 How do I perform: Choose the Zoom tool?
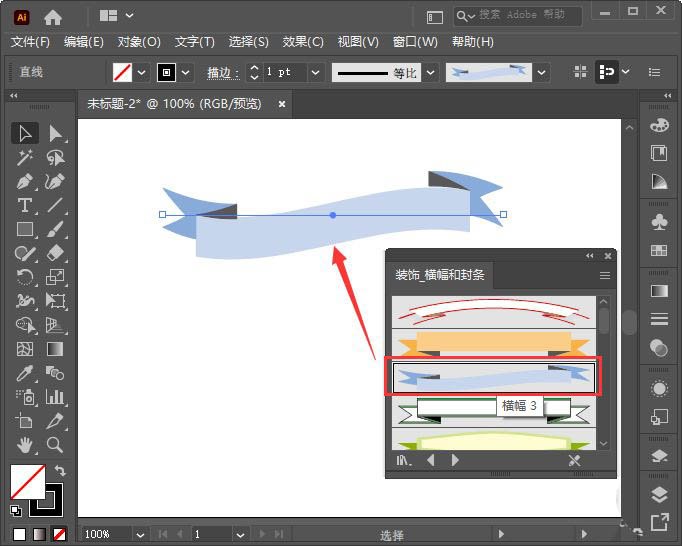55,445
